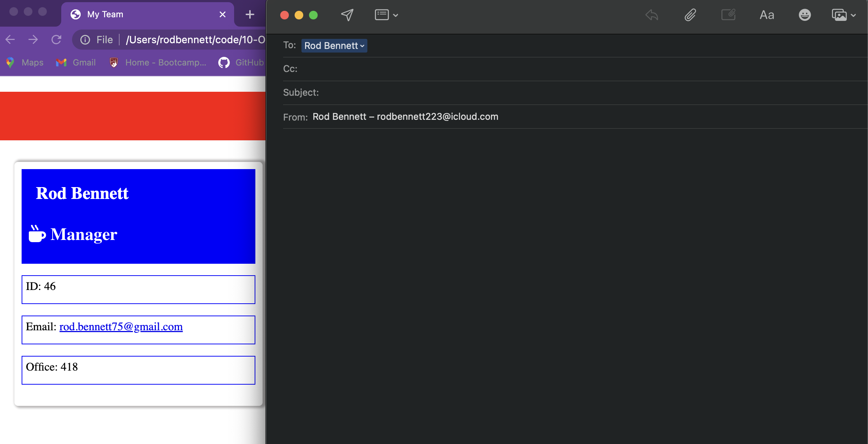Viewport: 868px width, 444px height.
Task: View page info for the current site
Action: (85, 40)
